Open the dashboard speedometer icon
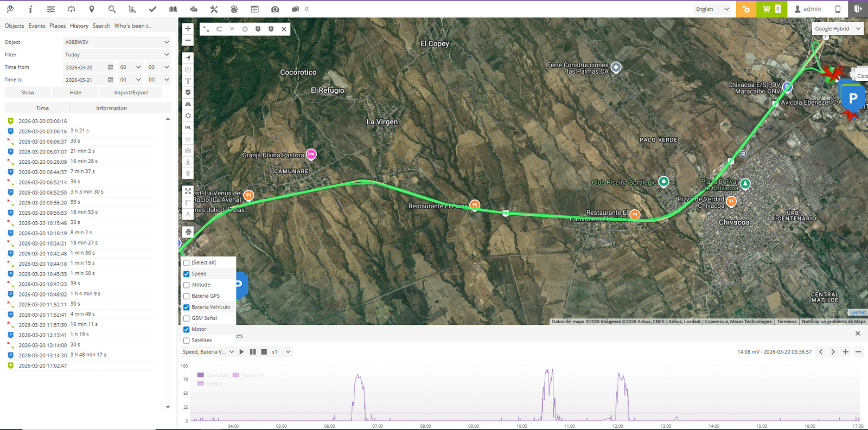 pos(71,9)
